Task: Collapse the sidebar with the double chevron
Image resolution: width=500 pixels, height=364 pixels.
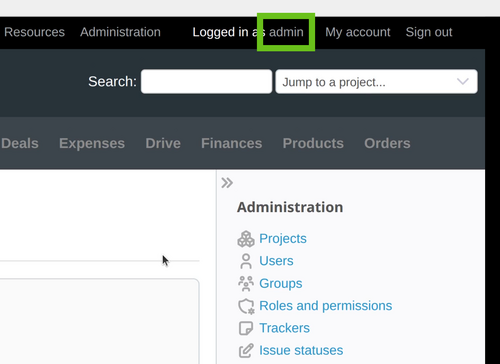Action: pos(227,183)
